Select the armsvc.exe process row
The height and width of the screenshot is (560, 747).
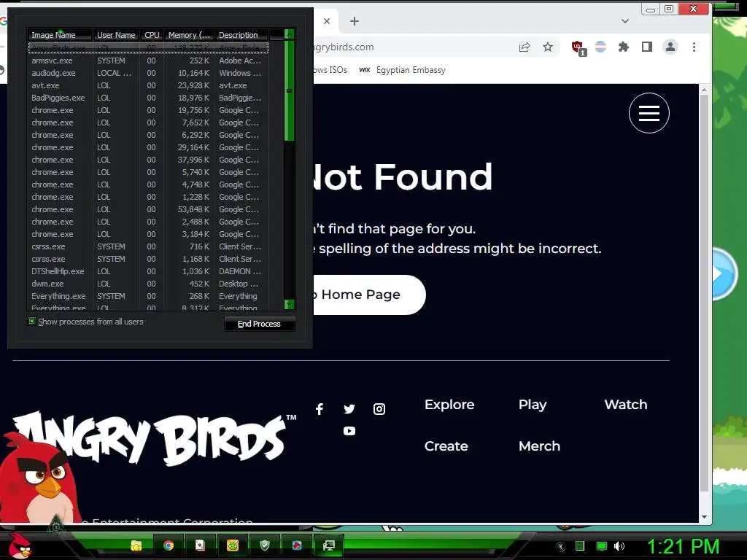(148, 61)
